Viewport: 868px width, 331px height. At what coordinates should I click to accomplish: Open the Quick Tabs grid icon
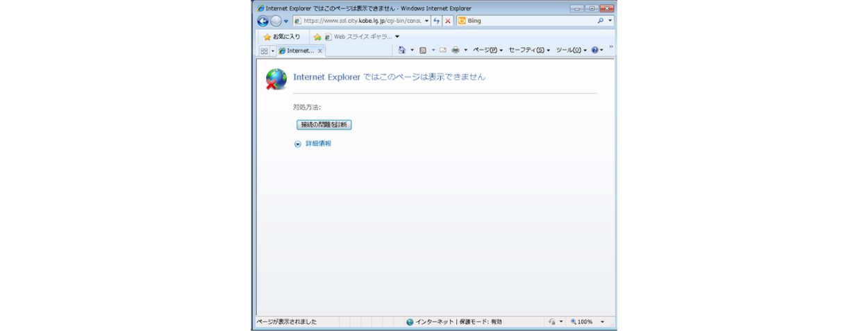264,51
